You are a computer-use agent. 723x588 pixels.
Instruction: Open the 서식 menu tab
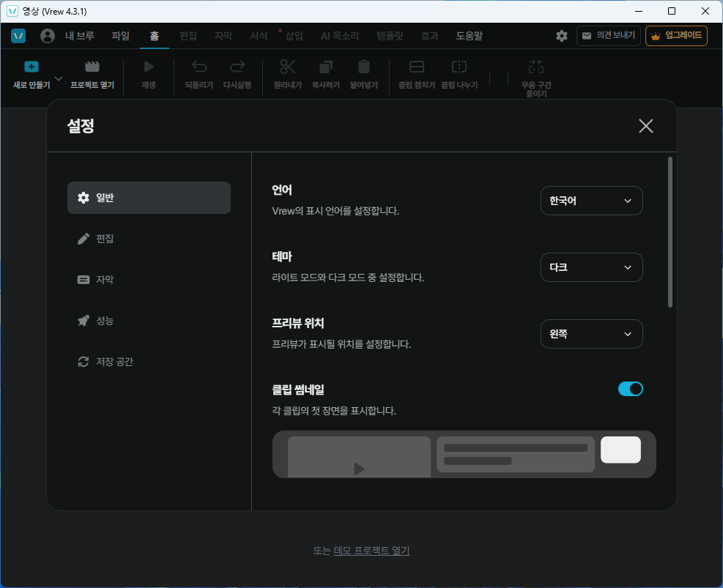259,35
